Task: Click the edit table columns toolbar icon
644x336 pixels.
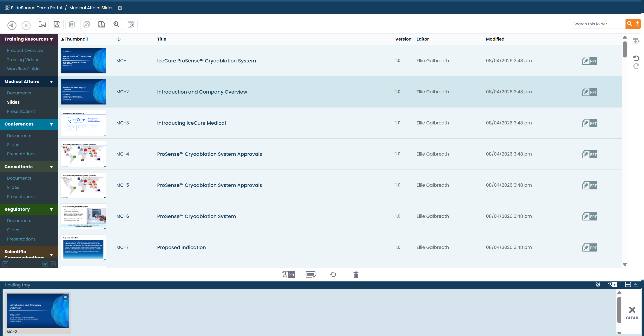Action: pyautogui.click(x=131, y=24)
